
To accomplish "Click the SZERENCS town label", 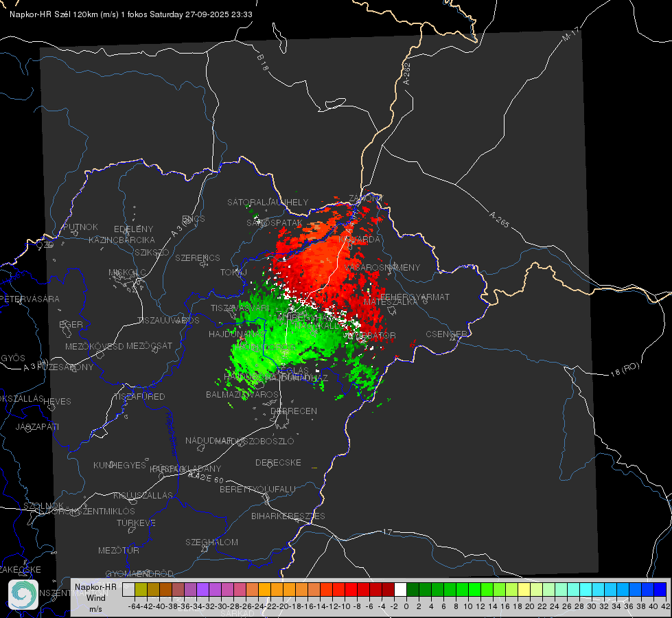I will coord(198,257).
